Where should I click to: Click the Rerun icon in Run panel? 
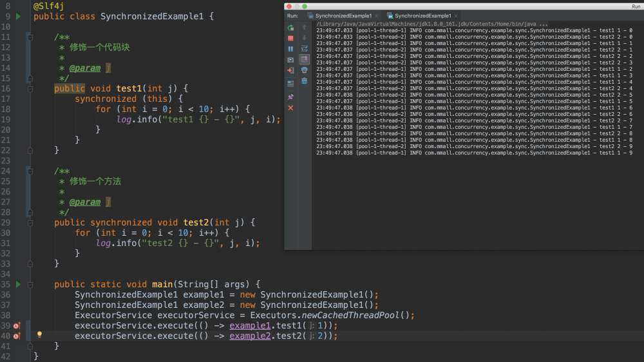coord(290,28)
